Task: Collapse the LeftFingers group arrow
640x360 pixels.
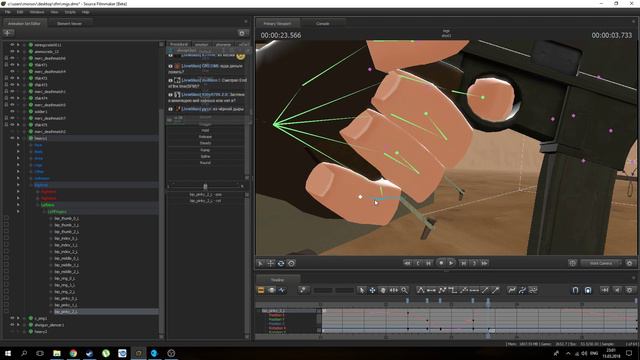Action: point(18,211)
